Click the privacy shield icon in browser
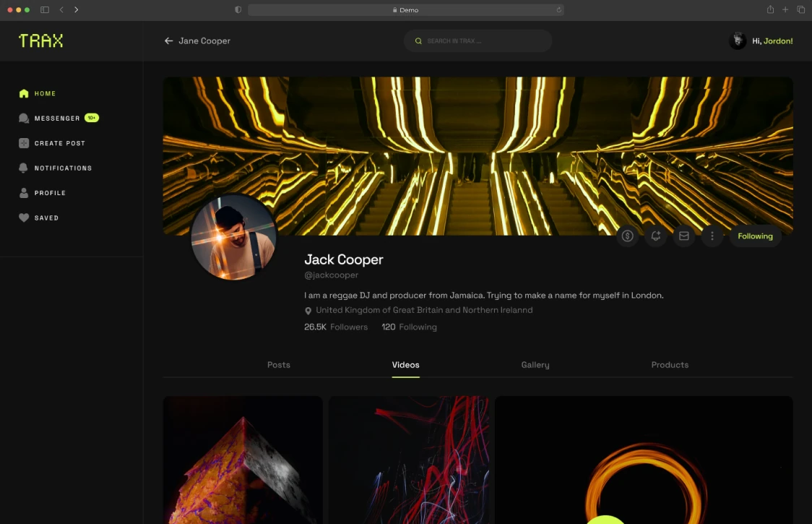Viewport: 812px width, 524px height. tap(238, 10)
